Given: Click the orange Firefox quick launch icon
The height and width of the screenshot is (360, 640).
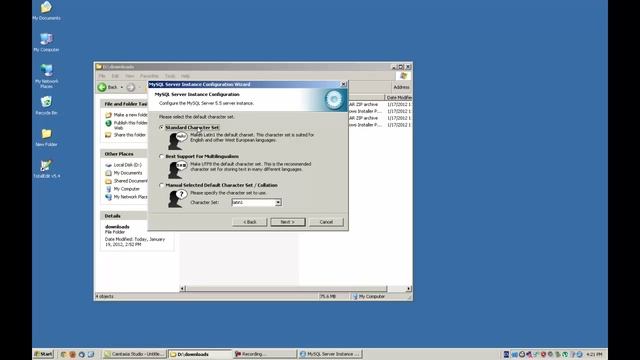Looking at the screenshot, I should coord(73,355).
